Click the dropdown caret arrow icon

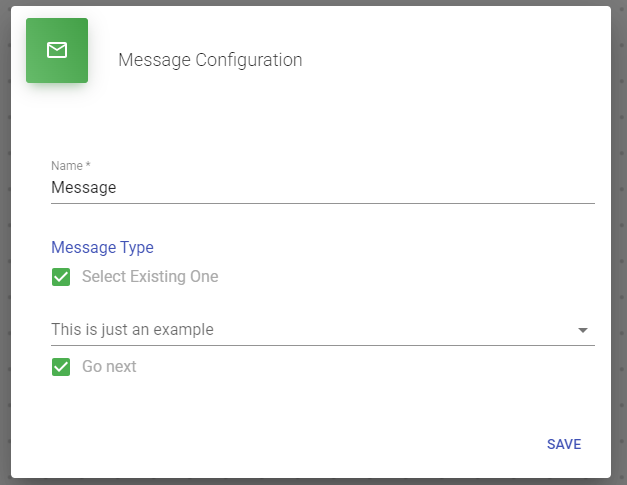pos(583,330)
